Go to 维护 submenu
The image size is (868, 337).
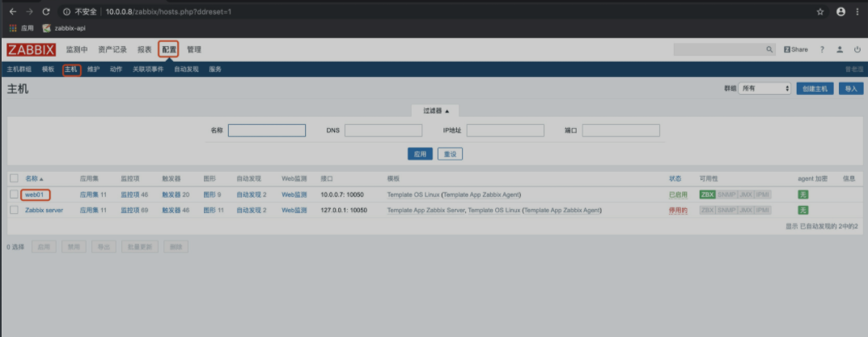94,70
